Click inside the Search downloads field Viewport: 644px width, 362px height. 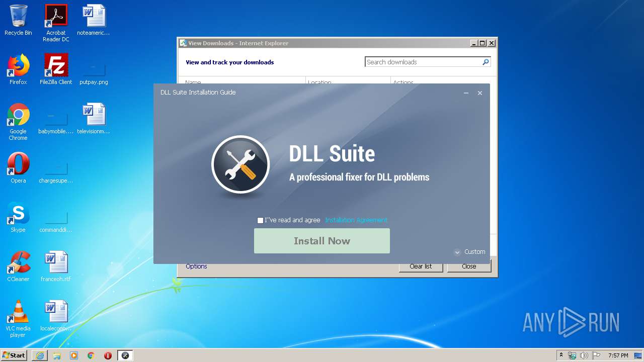click(x=423, y=62)
